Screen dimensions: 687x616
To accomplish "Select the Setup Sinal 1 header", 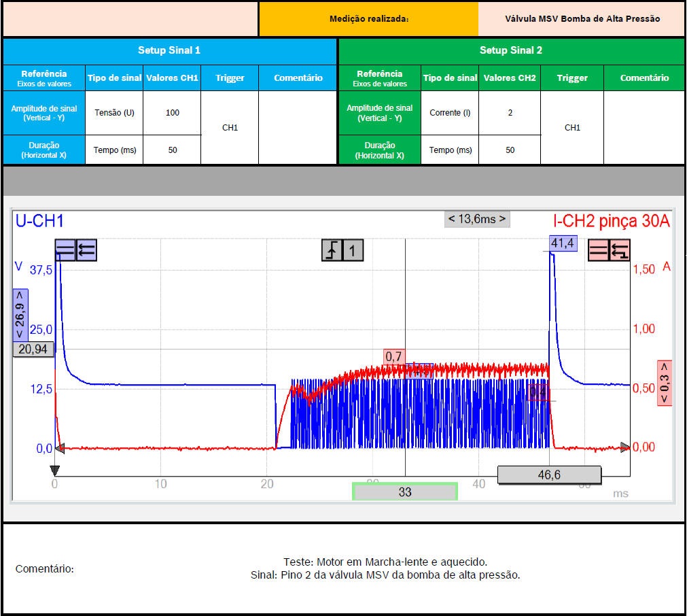I will pyautogui.click(x=169, y=50).
